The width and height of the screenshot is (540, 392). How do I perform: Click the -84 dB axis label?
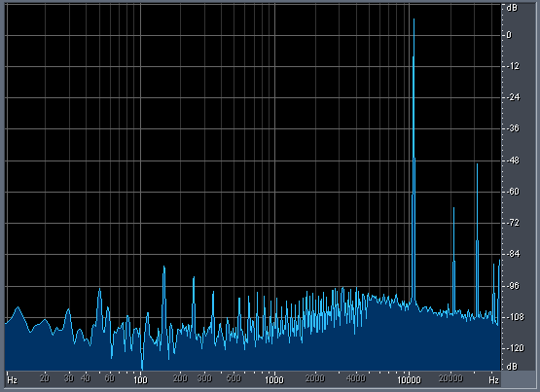513,254
